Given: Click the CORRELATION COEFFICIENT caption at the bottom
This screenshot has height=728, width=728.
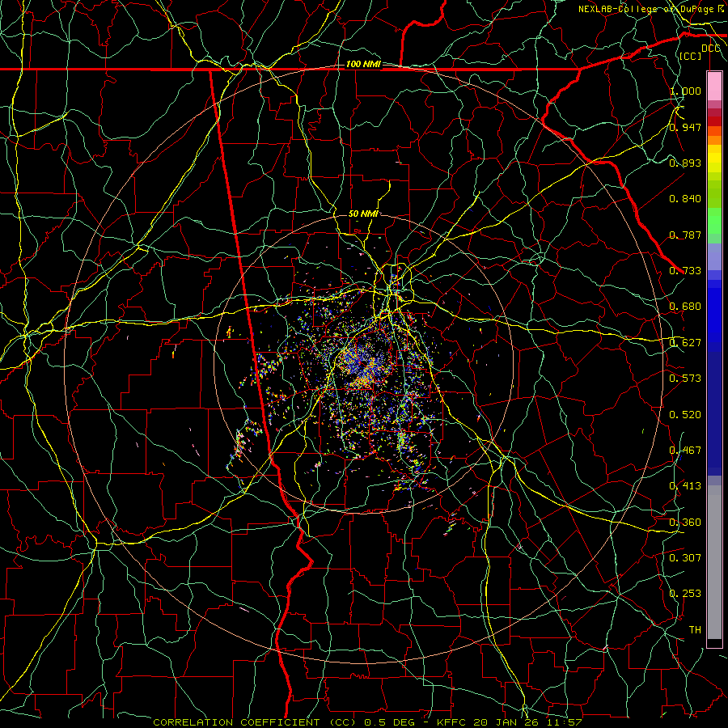Looking at the screenshot, I should point(367,722).
